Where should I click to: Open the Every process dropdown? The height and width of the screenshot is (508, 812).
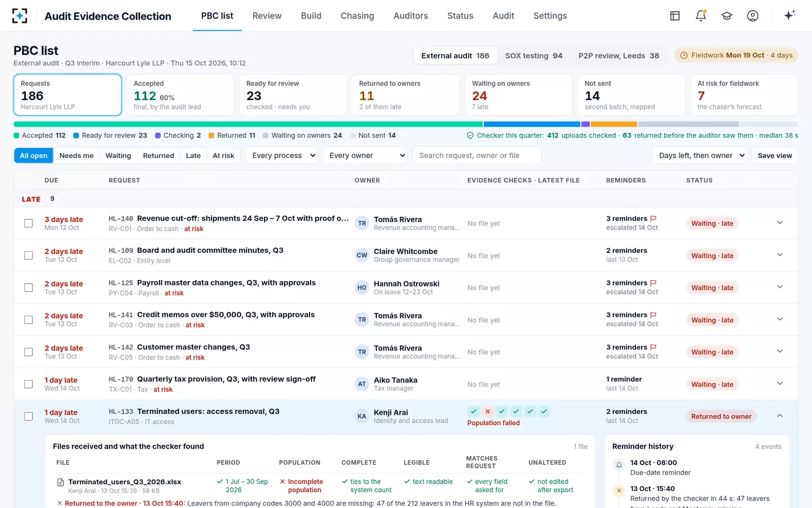(282, 155)
